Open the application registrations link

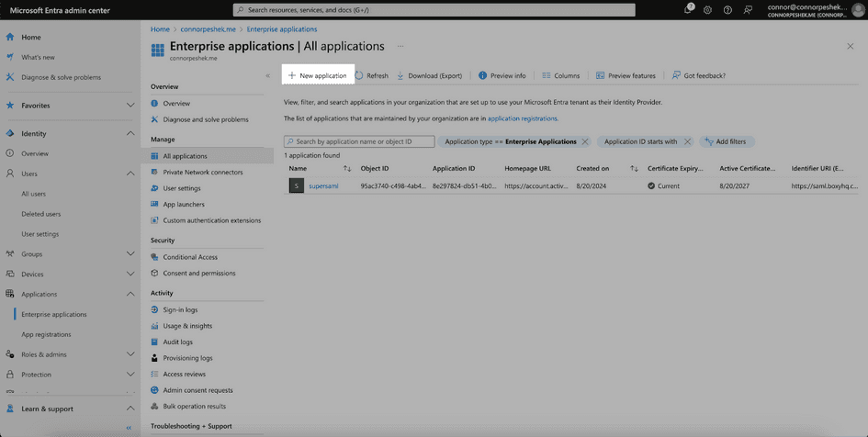coord(522,118)
